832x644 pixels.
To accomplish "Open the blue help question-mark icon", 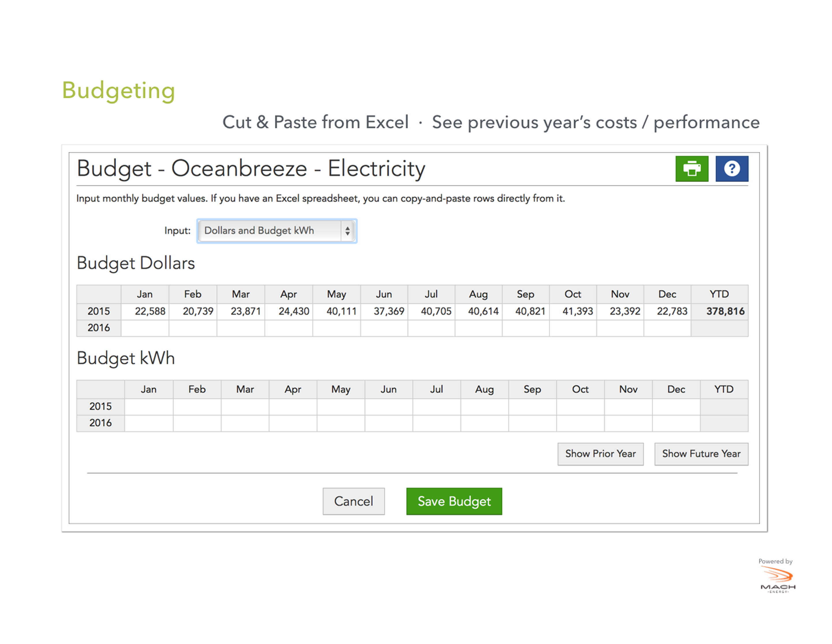I will click(732, 169).
